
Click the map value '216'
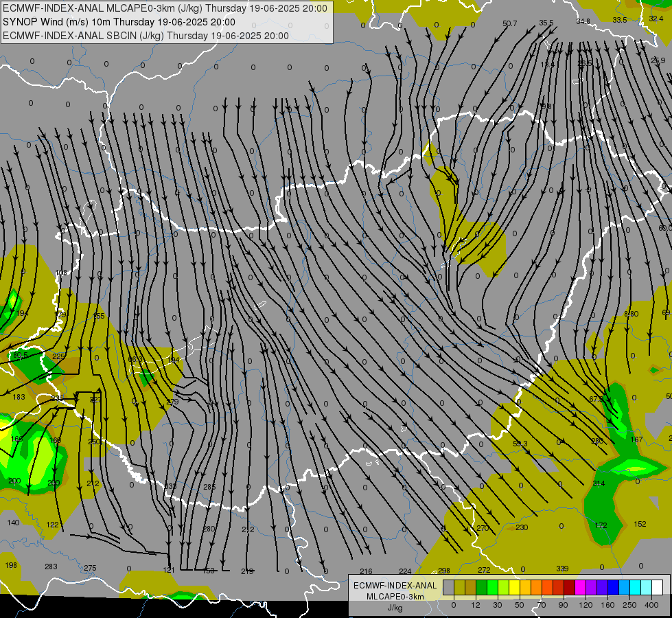pos(366,571)
